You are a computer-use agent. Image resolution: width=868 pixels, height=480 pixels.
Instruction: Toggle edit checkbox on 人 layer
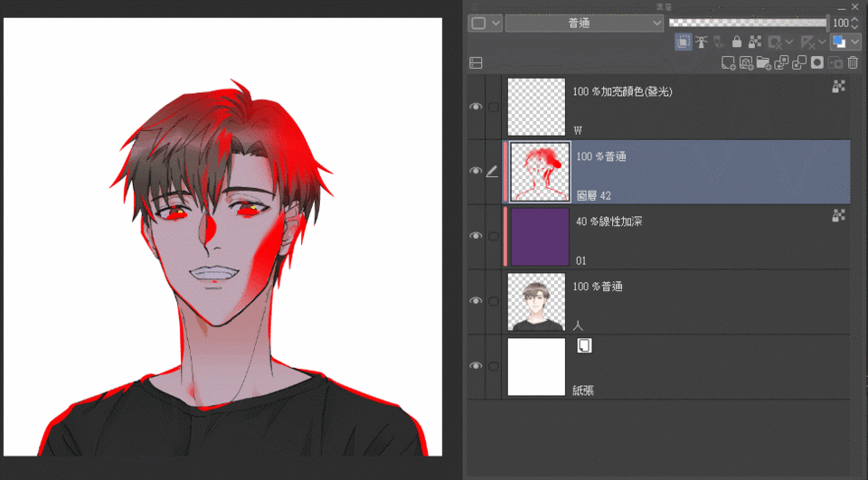pos(494,301)
